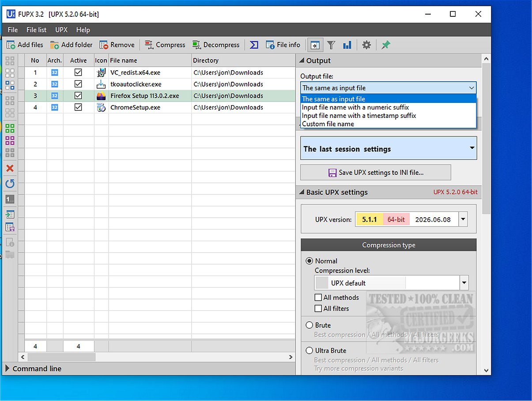Collapse the Output section
532x401 pixels.
click(302, 61)
